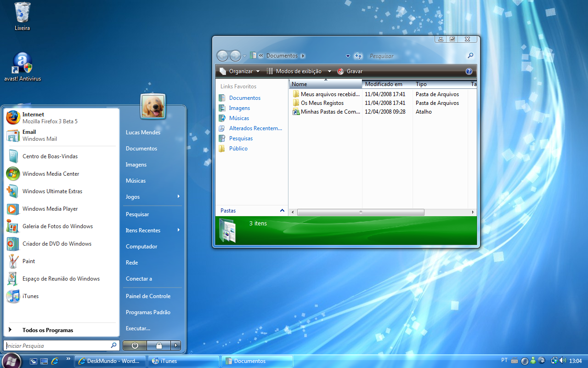Viewport: 588px width, 368px height.
Task: Open Explorer help question mark icon
Action: pyautogui.click(x=469, y=71)
